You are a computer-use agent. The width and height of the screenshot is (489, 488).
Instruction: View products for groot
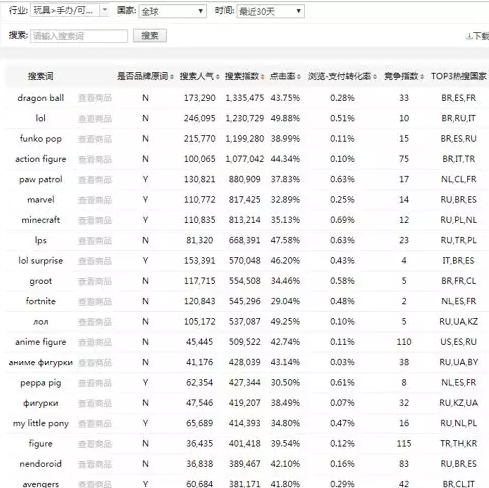point(95,281)
